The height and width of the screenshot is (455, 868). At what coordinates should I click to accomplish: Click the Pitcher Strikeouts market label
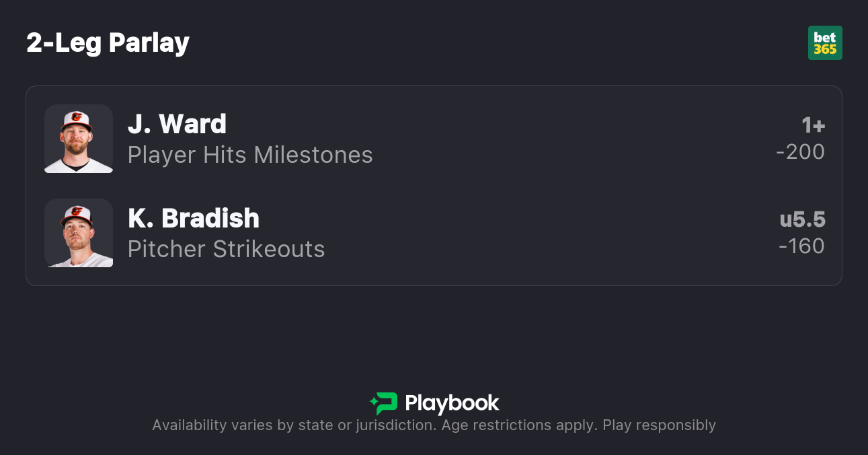[227, 249]
